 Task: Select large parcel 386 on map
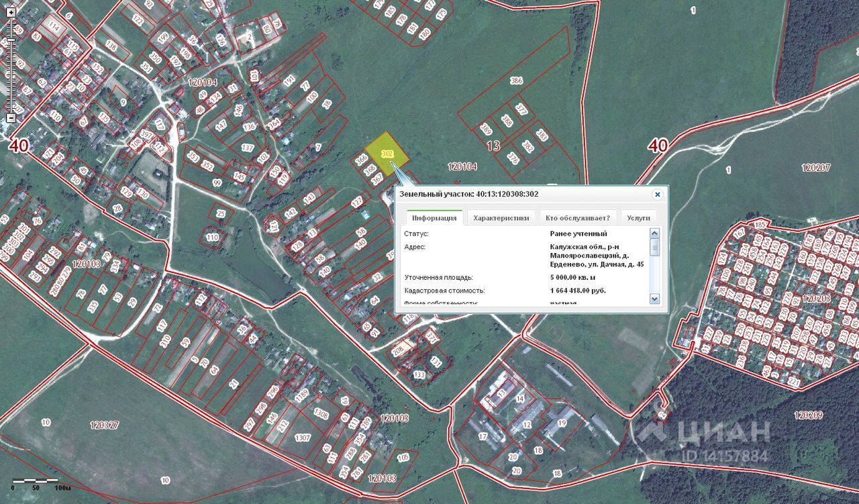coord(516,81)
